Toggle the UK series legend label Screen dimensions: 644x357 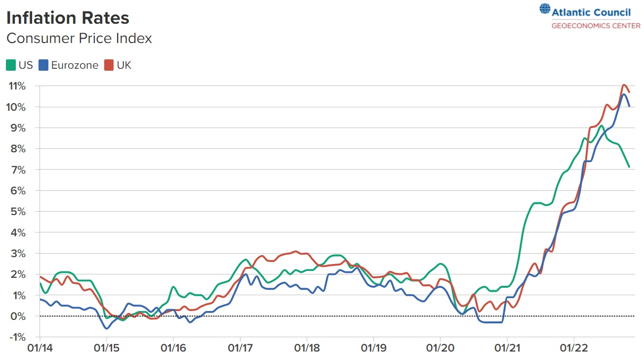tap(124, 65)
